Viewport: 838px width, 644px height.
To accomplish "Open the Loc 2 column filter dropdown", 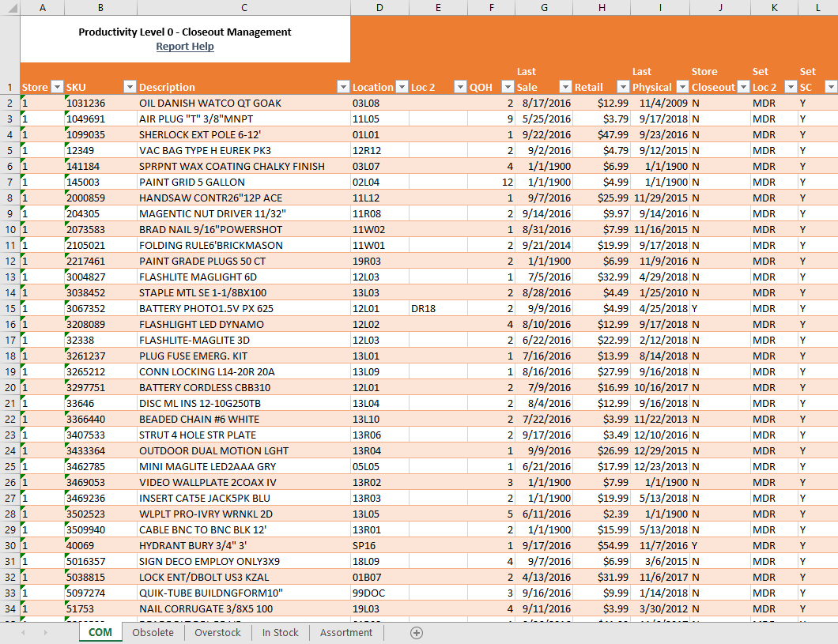I will (x=460, y=87).
